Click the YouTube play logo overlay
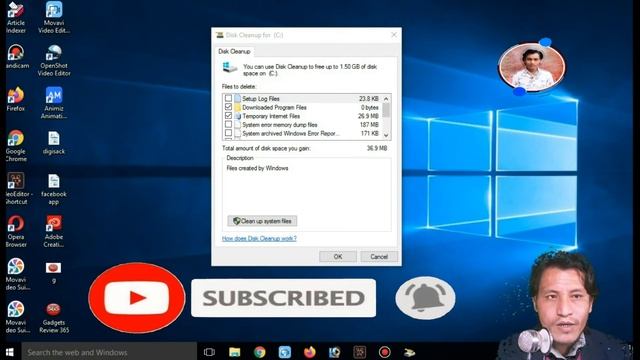Viewport: 640px width, 360px height. [137, 298]
